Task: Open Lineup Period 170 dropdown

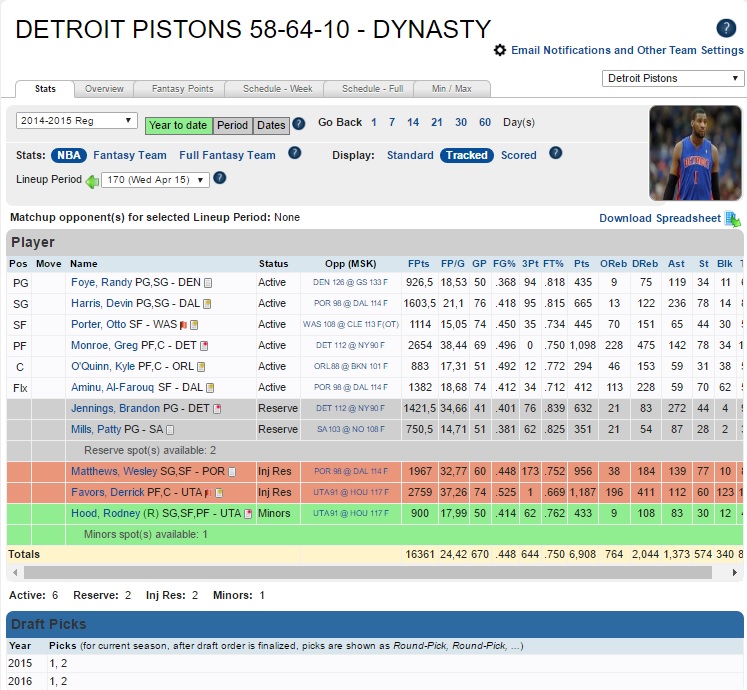Action: [x=155, y=180]
